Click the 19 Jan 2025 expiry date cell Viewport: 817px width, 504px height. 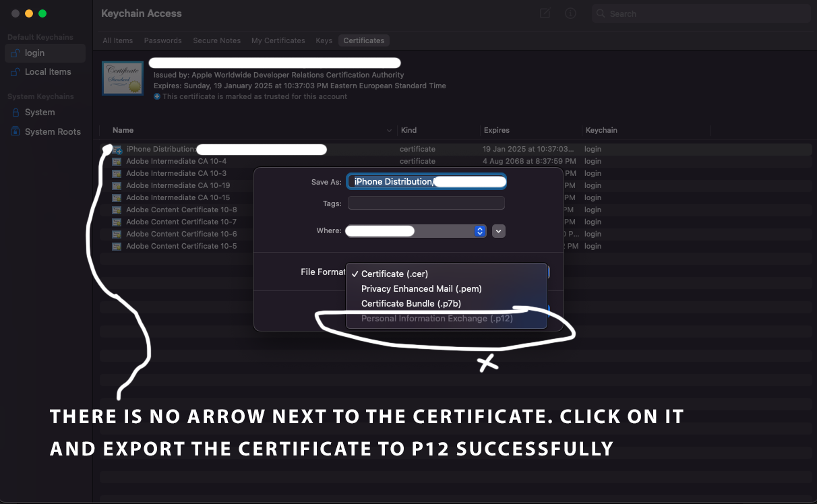coord(528,149)
